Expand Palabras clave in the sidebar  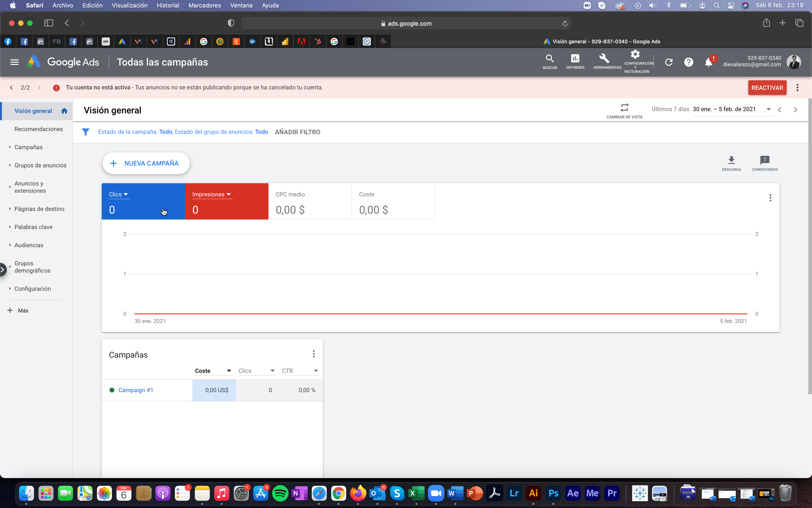(10, 227)
